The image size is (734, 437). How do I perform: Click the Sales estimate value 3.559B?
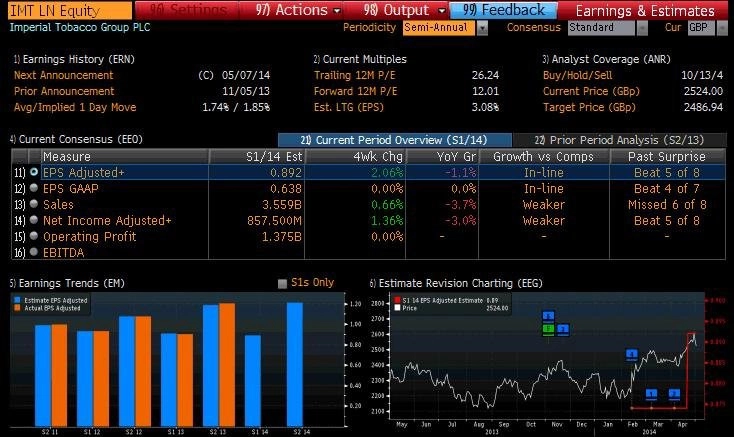[x=281, y=204]
